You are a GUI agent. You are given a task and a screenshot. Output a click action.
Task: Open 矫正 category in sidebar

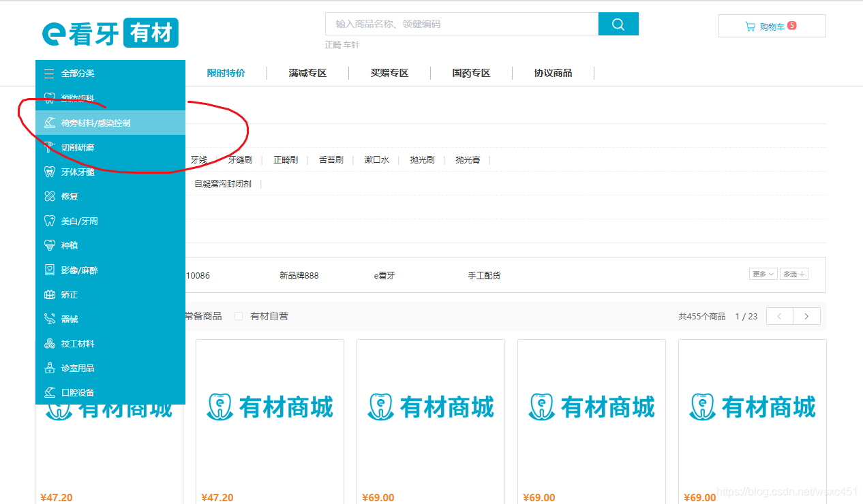pos(110,294)
